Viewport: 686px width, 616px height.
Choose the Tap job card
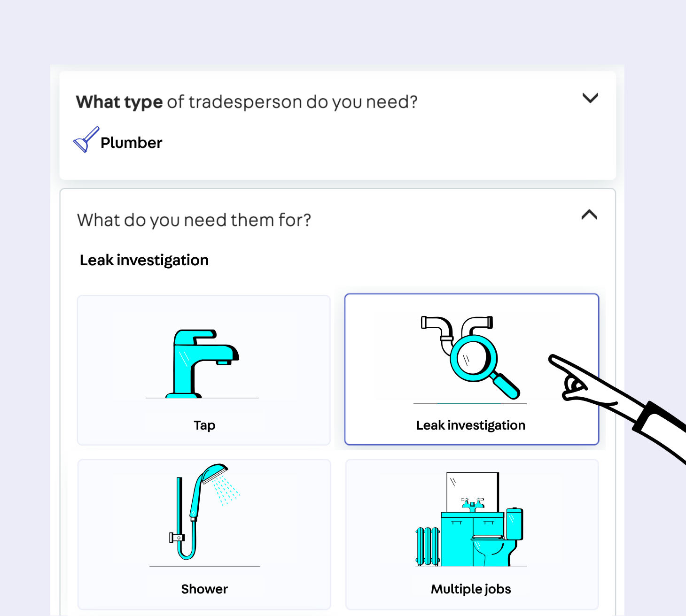(x=204, y=370)
